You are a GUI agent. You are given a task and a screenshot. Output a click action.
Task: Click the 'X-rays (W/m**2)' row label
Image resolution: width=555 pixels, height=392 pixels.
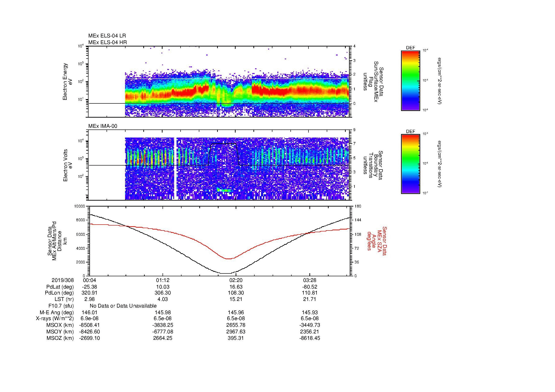click(x=55, y=318)
